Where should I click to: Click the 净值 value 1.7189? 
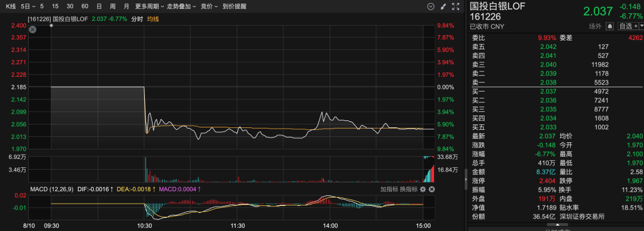point(546,208)
